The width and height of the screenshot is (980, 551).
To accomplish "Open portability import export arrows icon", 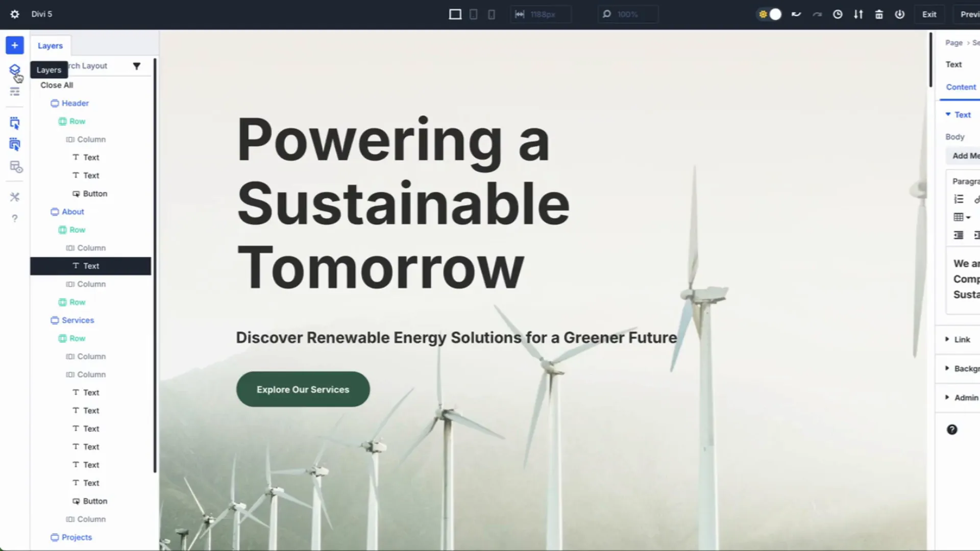I will (x=859, y=14).
